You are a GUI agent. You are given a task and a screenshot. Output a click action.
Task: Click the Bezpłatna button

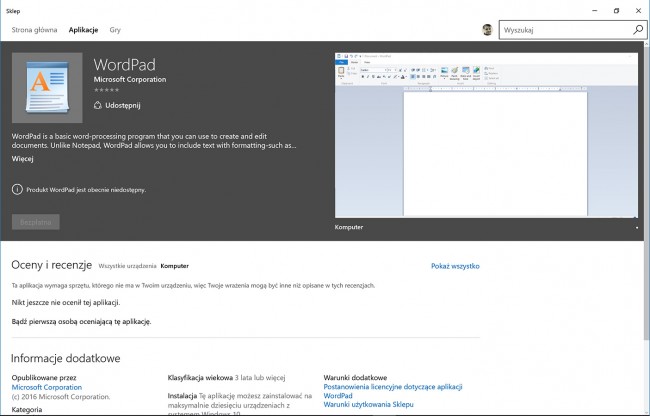click(x=36, y=222)
